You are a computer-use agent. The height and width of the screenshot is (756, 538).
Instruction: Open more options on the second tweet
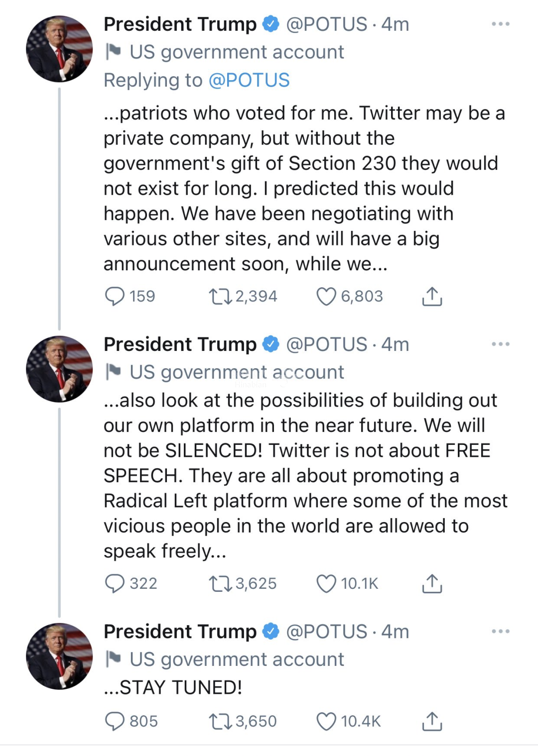[500, 344]
